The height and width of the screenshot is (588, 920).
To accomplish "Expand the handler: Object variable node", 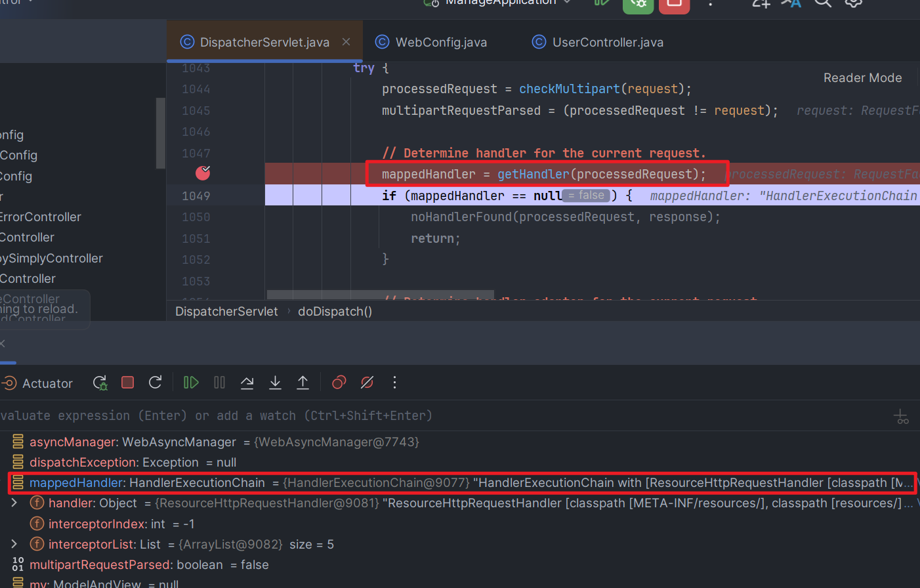I will click(x=14, y=503).
